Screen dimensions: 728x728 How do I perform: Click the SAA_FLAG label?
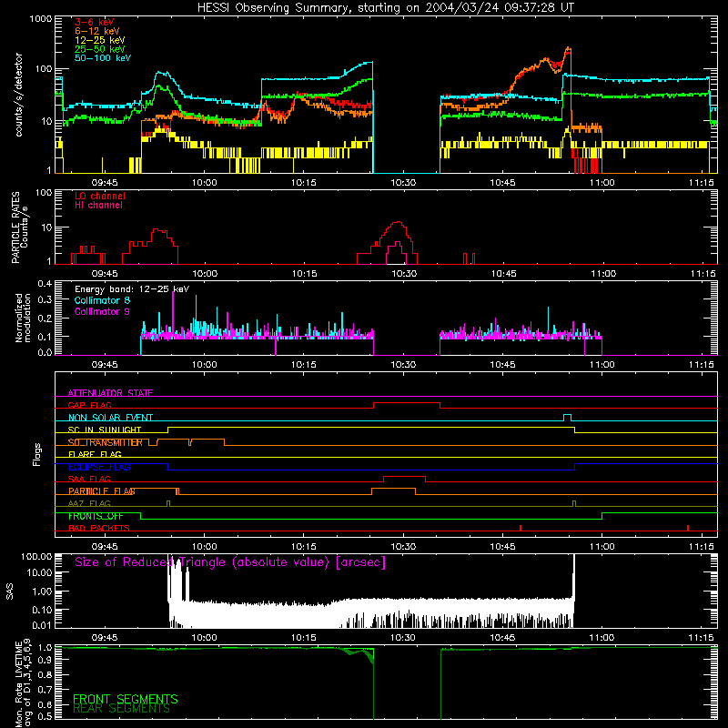89,479
